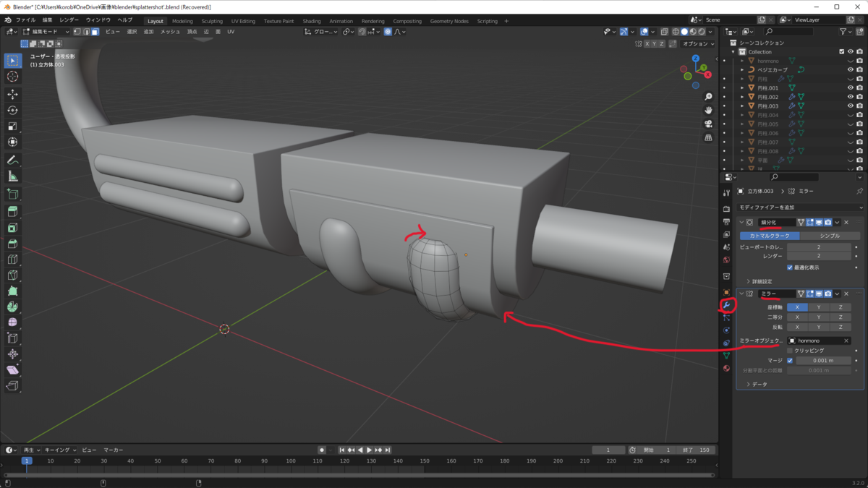Select the Inset Faces tool
The height and width of the screenshot is (488, 868).
(x=12, y=228)
